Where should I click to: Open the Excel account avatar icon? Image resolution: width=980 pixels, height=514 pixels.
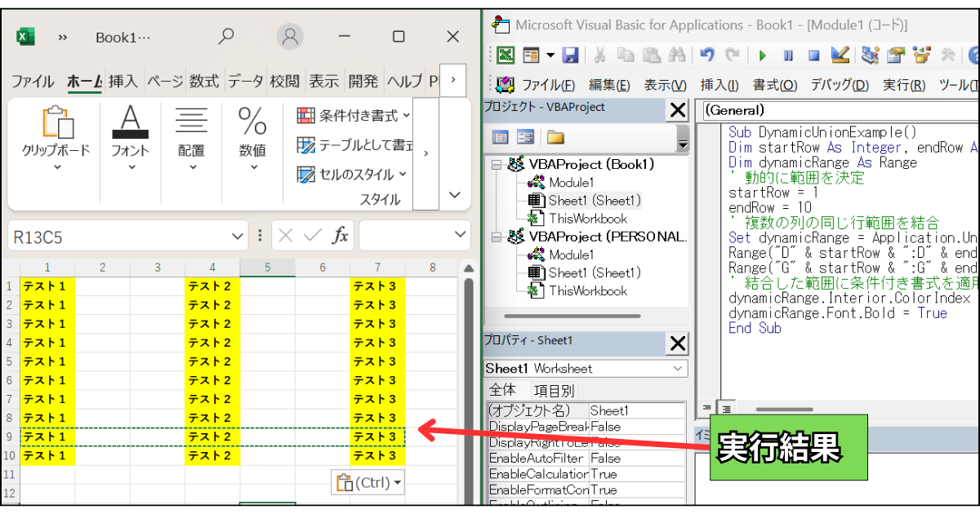point(290,37)
